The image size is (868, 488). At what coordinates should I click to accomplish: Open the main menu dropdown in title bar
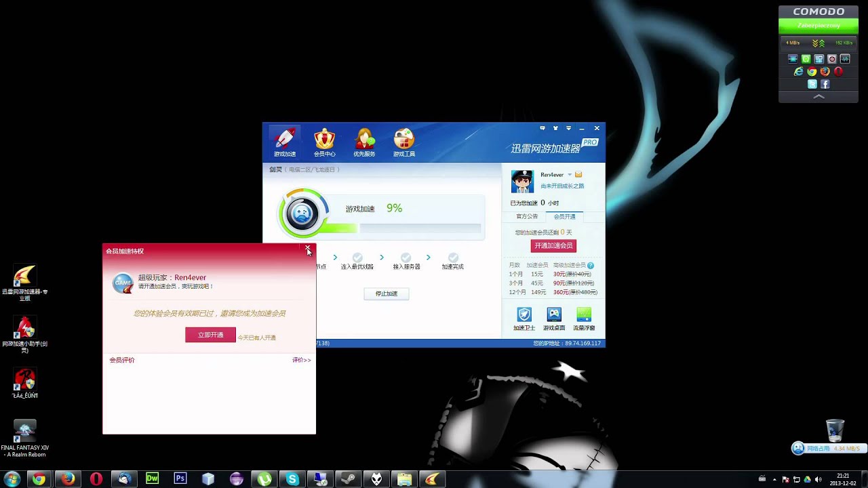(x=568, y=128)
